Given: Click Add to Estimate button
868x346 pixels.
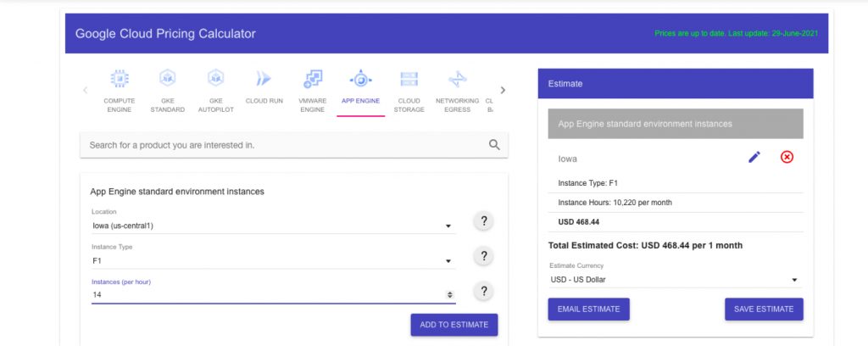Looking at the screenshot, I should point(454,325).
